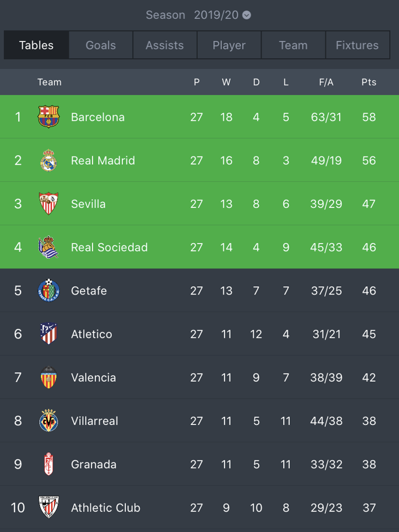The width and height of the screenshot is (399, 532).
Task: Tap the Getafe club crest
Action: point(49,291)
